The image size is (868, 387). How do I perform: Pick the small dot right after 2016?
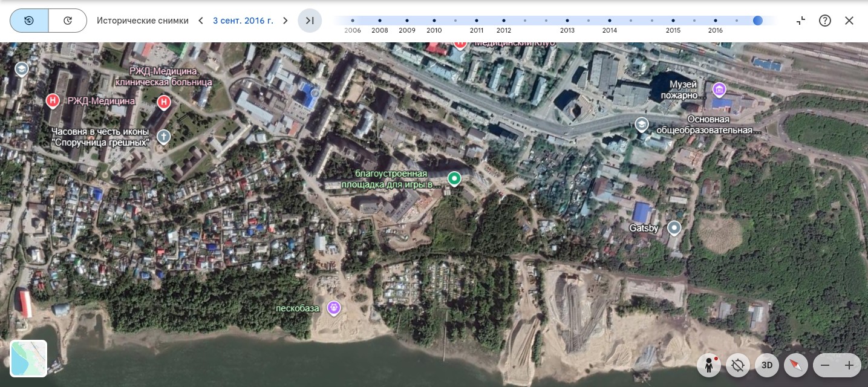point(737,21)
